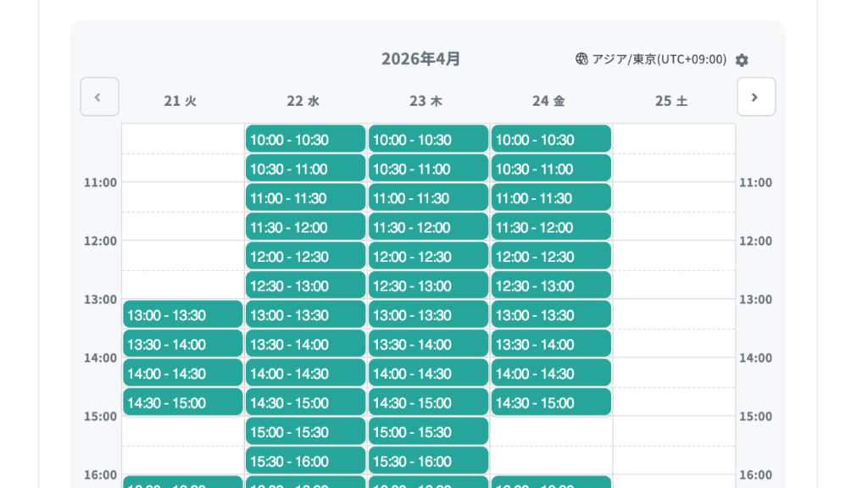The height and width of the screenshot is (488, 868).
Task: Open the timezone settings gear icon
Action: tap(742, 60)
